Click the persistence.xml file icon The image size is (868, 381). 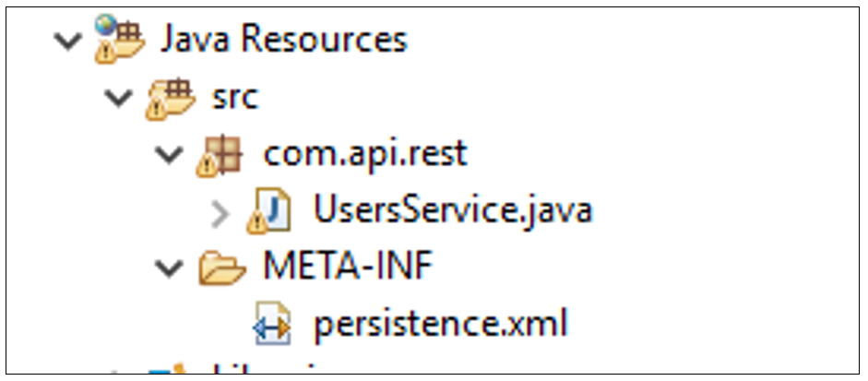(x=270, y=325)
